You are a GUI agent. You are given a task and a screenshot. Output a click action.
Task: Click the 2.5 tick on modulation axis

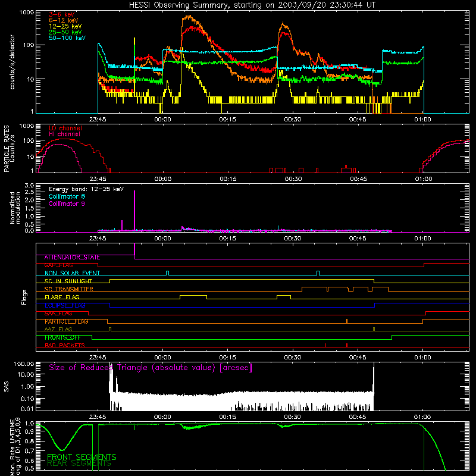29,192
